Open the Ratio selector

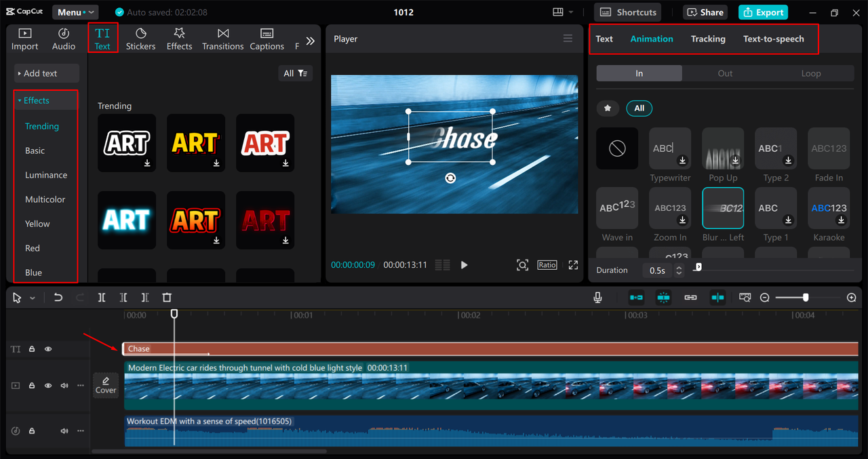[x=547, y=265]
